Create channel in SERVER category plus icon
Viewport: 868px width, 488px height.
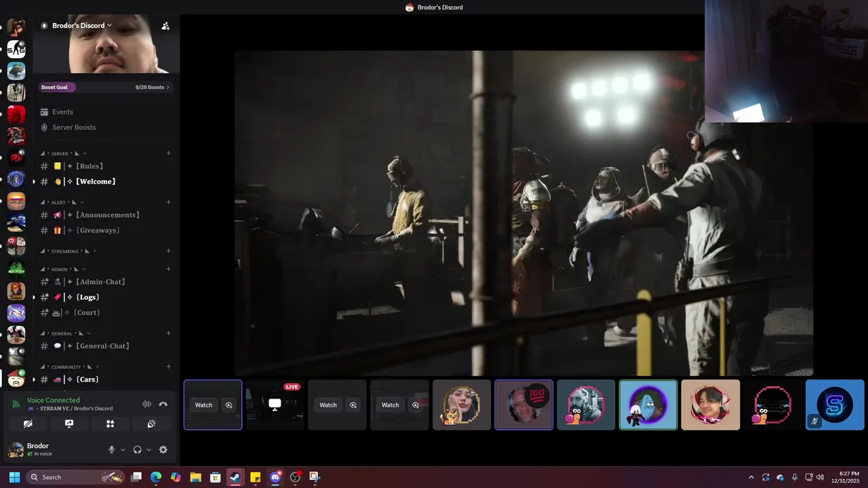coord(168,154)
